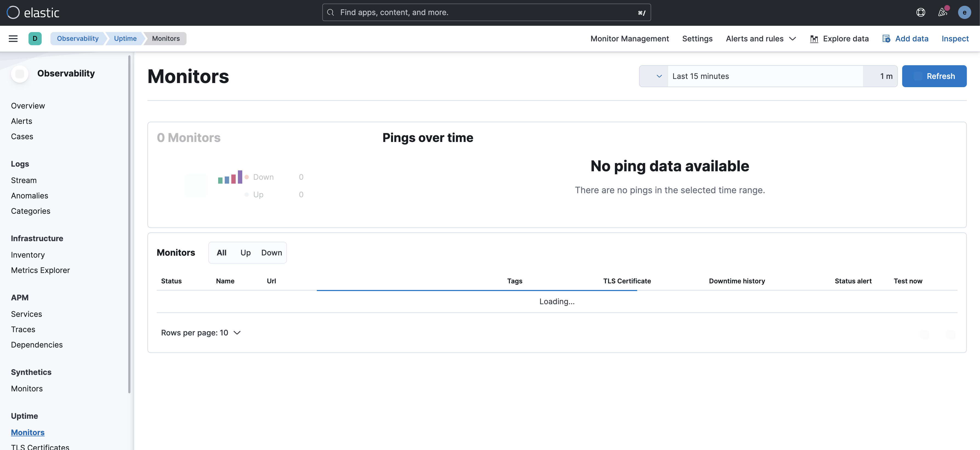Click the Last 15 minutes time range
Viewport: 980px width, 450px height.
(x=765, y=76)
